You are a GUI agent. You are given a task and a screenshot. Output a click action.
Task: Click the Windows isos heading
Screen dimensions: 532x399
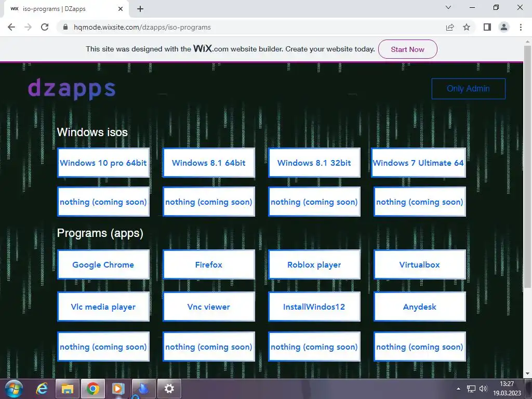pyautogui.click(x=92, y=132)
